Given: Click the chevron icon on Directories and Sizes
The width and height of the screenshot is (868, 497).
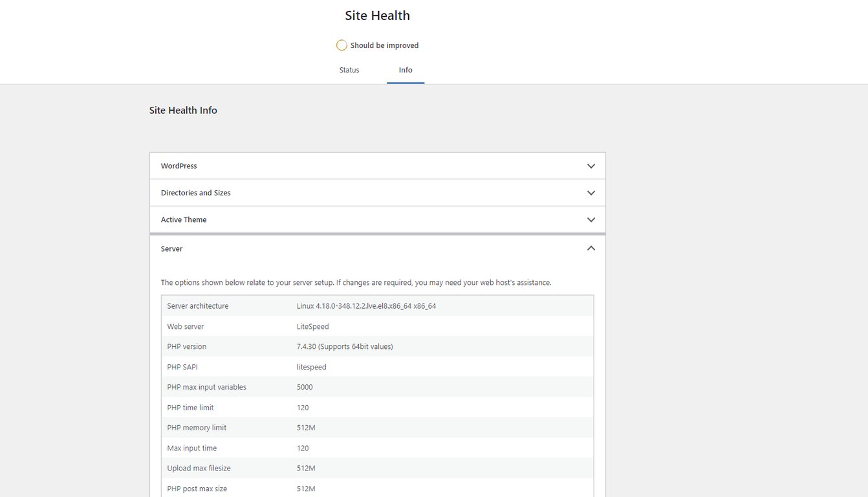Looking at the screenshot, I should [x=591, y=192].
